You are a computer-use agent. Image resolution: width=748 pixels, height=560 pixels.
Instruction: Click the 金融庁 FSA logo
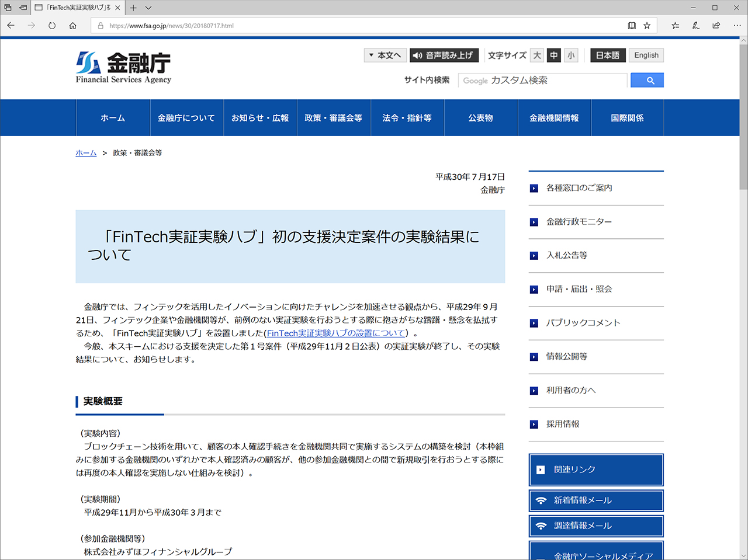[x=123, y=66]
